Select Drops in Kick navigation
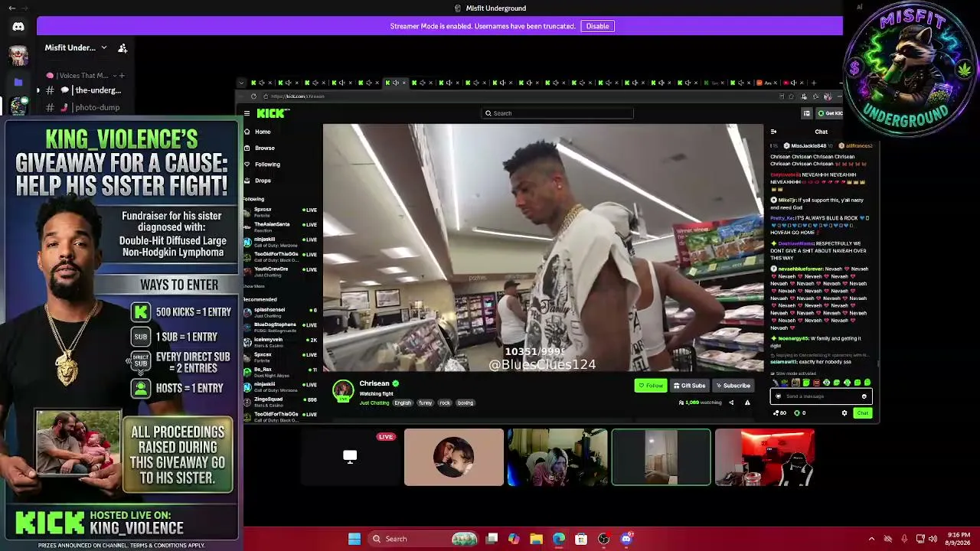Viewport: 980px width, 551px height. pyautogui.click(x=263, y=181)
